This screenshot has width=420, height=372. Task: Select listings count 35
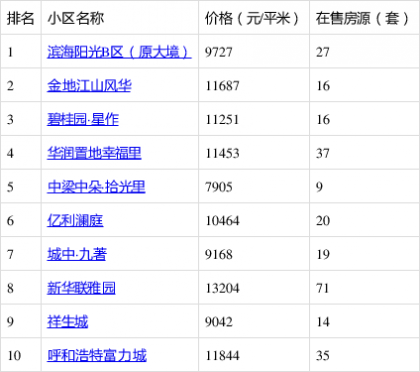[323, 356]
